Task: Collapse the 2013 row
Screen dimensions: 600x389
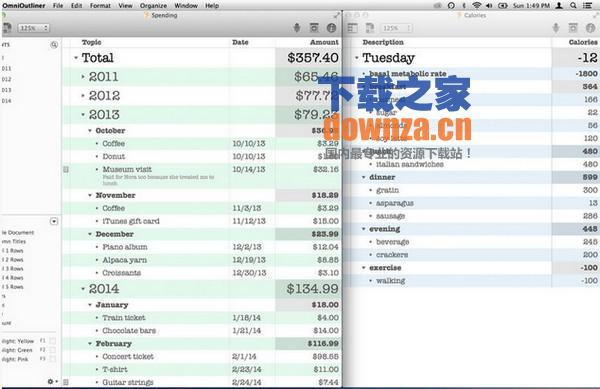Action: point(83,115)
